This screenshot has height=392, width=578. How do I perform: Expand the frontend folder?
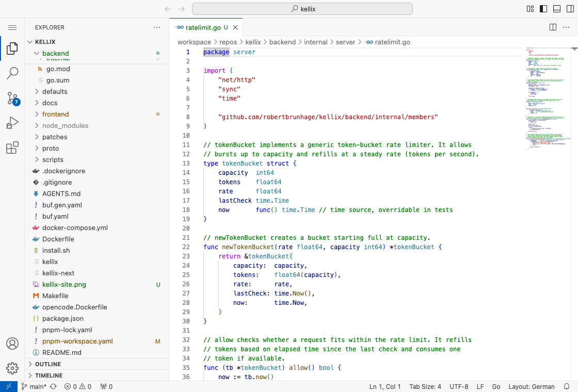97,114
